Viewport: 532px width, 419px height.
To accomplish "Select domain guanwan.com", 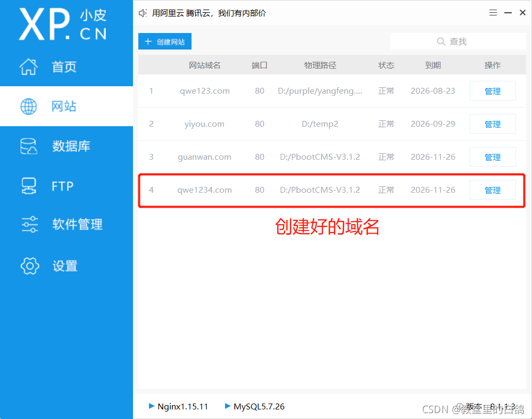I will coord(205,157).
